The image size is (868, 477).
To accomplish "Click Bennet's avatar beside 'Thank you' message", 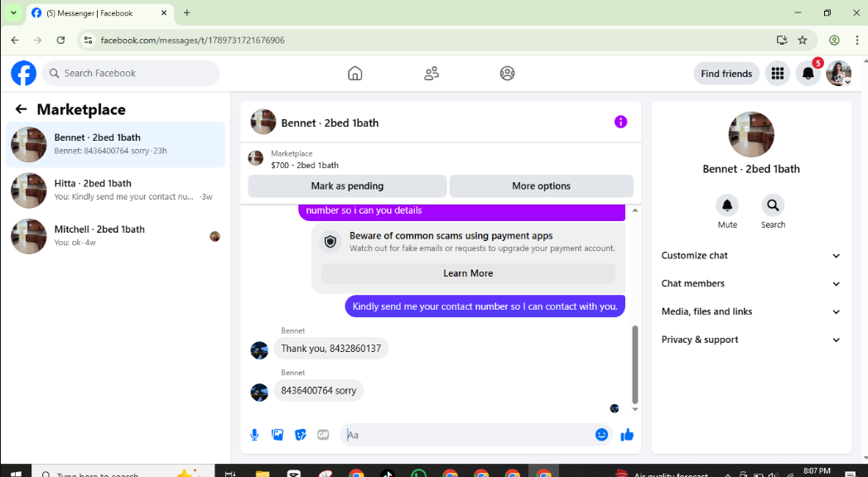I will click(x=259, y=350).
